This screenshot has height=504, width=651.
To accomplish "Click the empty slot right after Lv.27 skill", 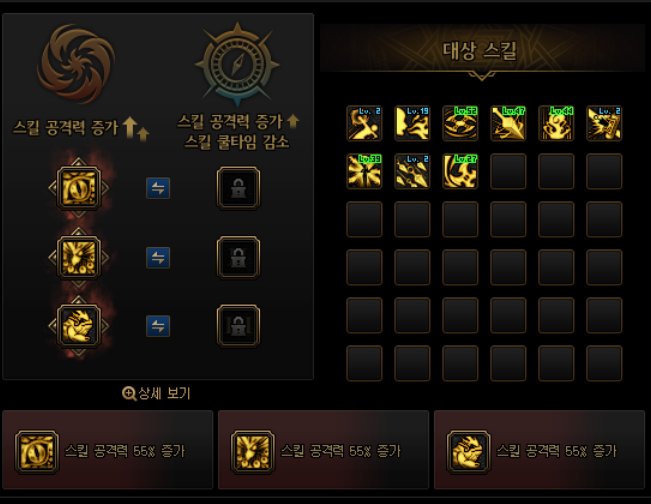I will point(508,171).
